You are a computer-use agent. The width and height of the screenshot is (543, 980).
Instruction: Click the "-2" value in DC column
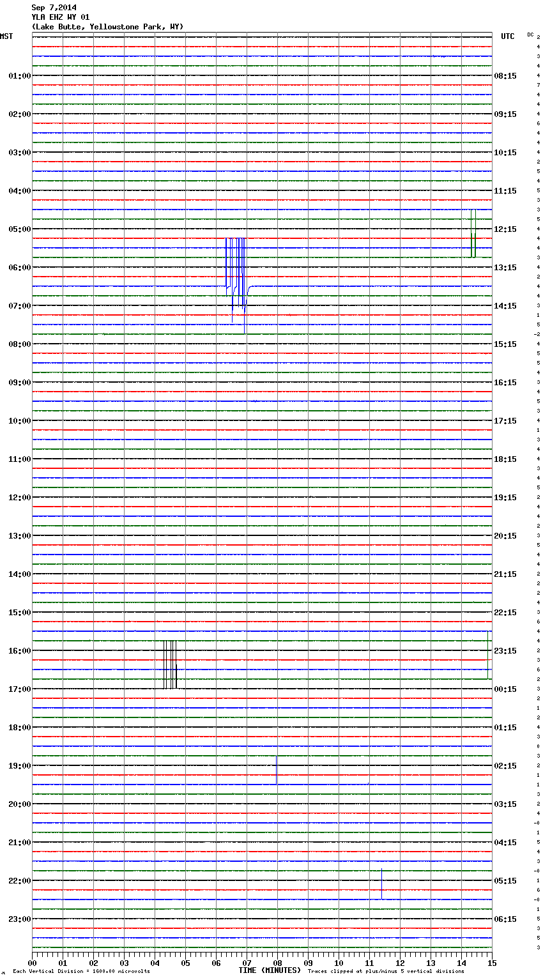click(x=537, y=334)
